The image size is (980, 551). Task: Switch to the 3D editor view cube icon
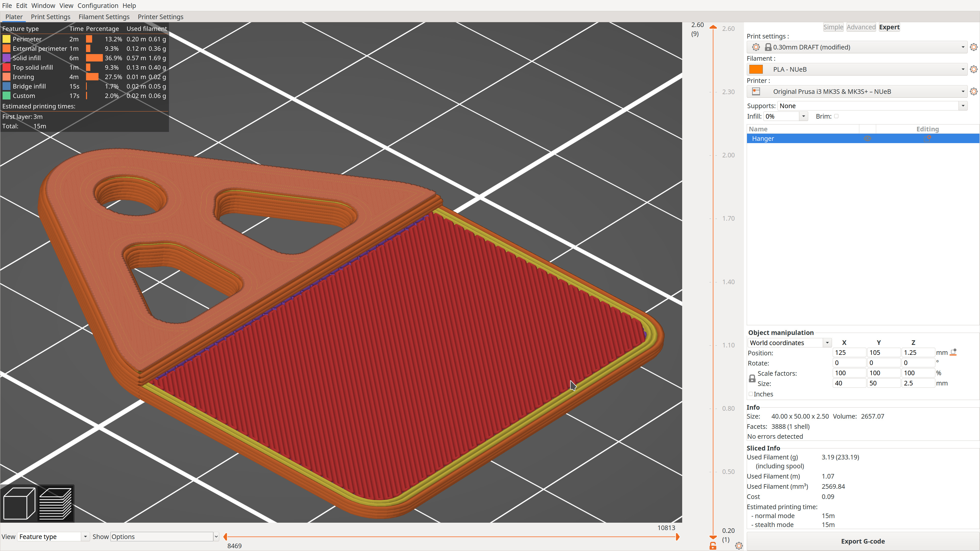pyautogui.click(x=19, y=503)
